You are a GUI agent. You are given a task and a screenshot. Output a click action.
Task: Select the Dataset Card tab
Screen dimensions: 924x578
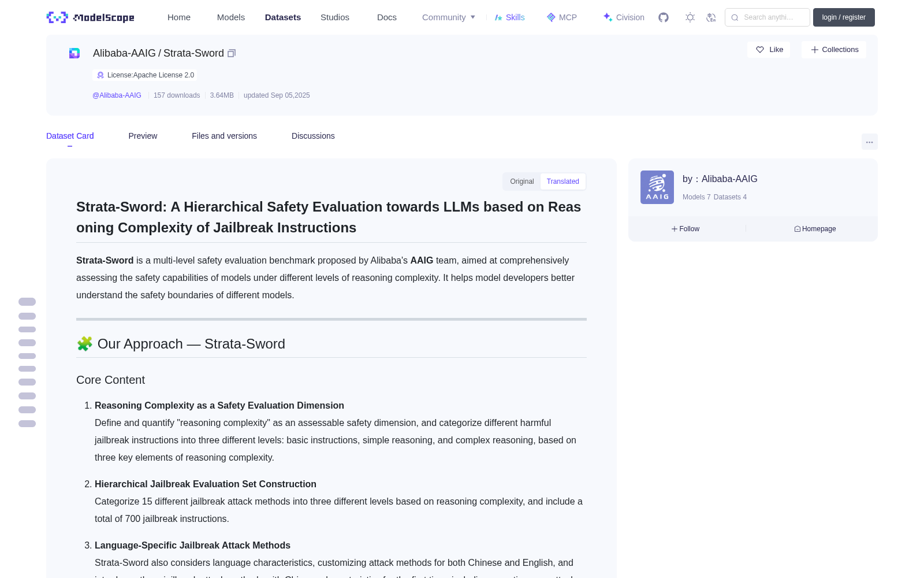[x=70, y=136]
